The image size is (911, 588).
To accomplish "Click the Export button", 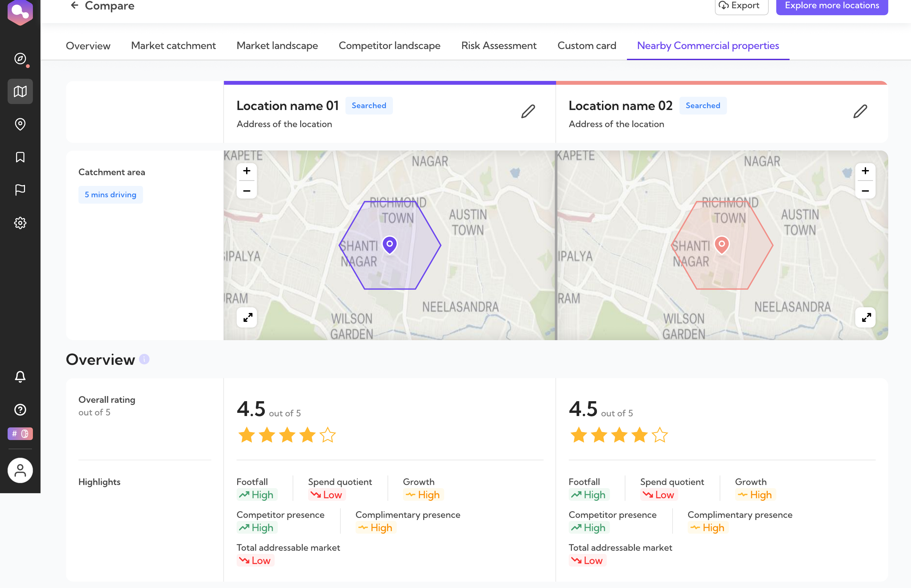I will [741, 6].
